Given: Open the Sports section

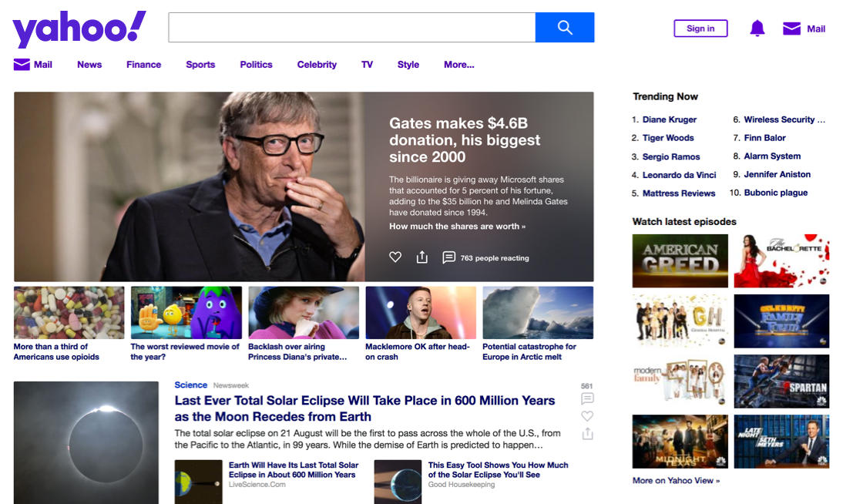Looking at the screenshot, I should (200, 65).
